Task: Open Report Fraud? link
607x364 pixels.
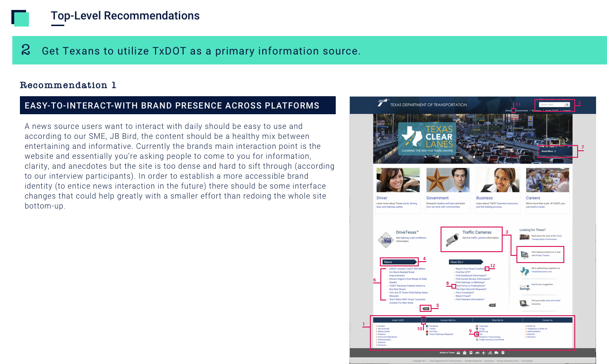Action: click(463, 296)
